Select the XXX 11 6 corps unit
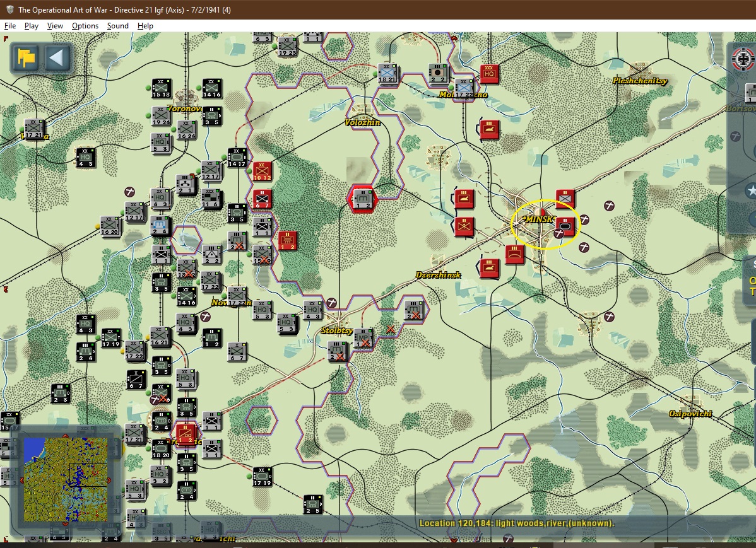 [x=211, y=198]
